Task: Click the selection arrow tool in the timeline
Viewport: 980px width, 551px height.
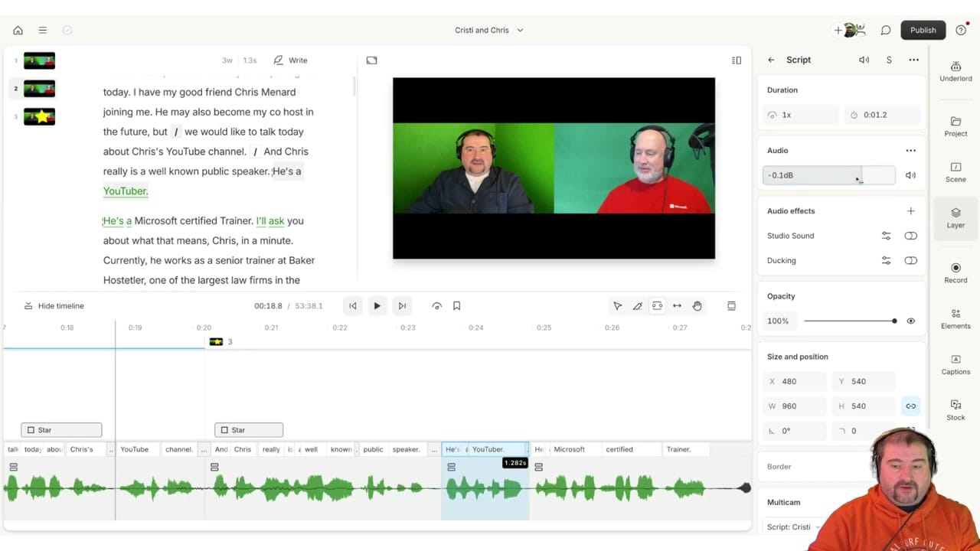Action: click(x=618, y=305)
